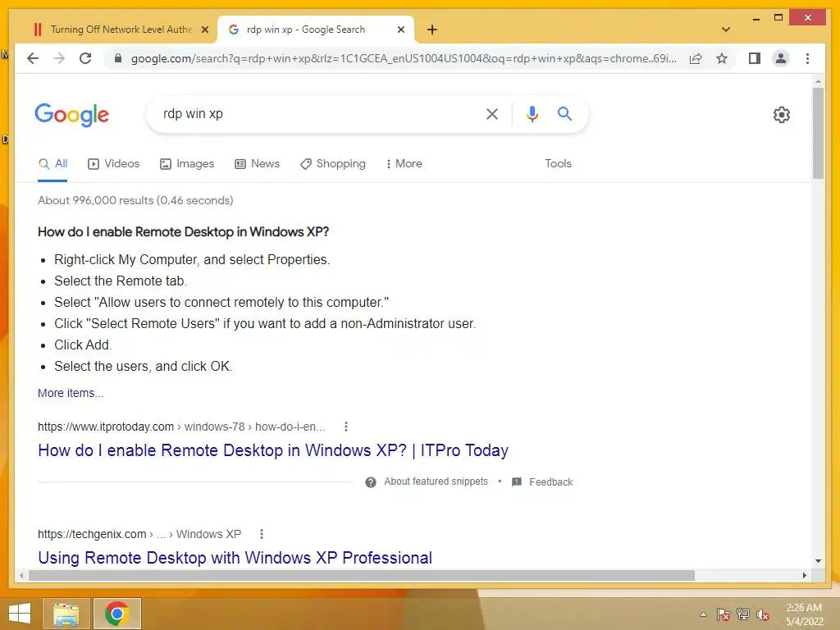Viewport: 840px width, 630px height.
Task: Click the itprotoday.com URL breadcrumb
Action: click(181, 427)
